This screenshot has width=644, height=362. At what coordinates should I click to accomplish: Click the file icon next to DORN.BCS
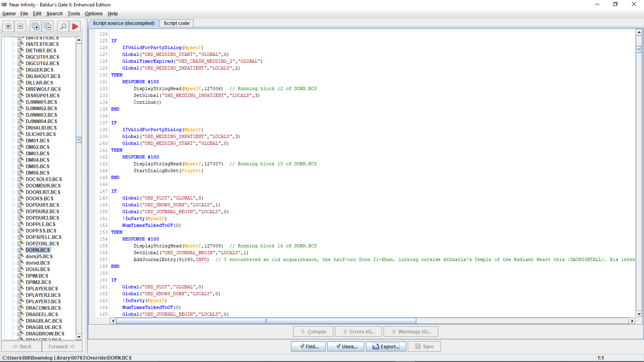pyautogui.click(x=21, y=250)
